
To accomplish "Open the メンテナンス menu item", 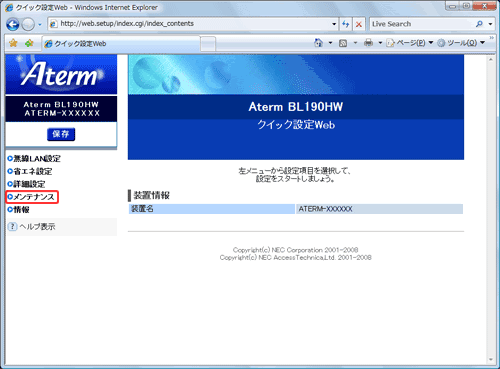I will point(31,197).
